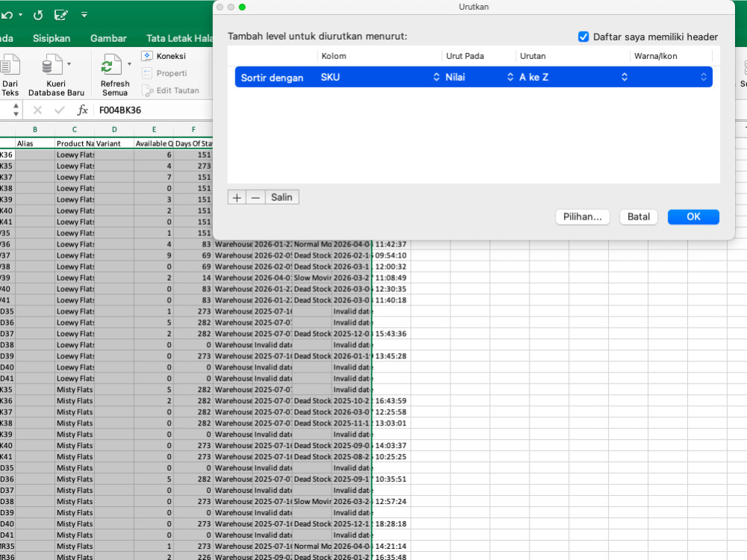Click the cell showing time 16:43:59

tap(391, 401)
